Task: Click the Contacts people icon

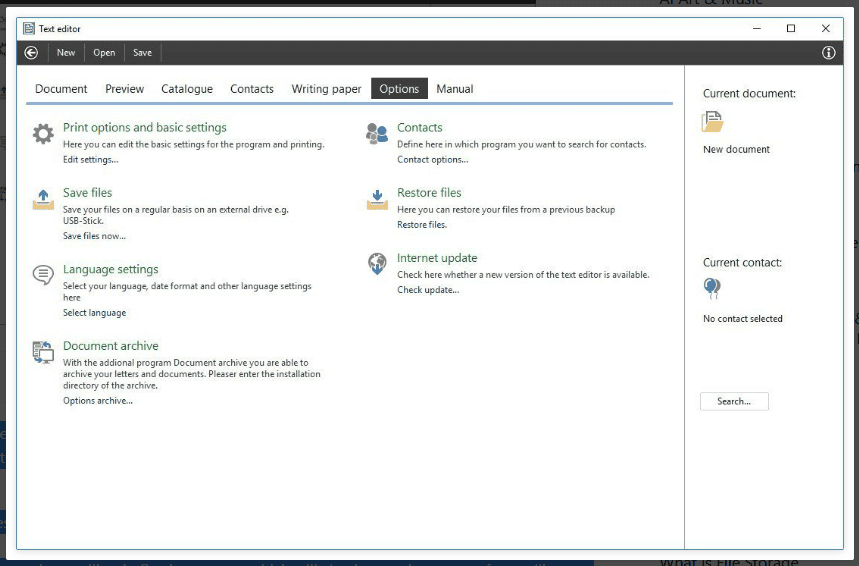Action: [x=377, y=133]
